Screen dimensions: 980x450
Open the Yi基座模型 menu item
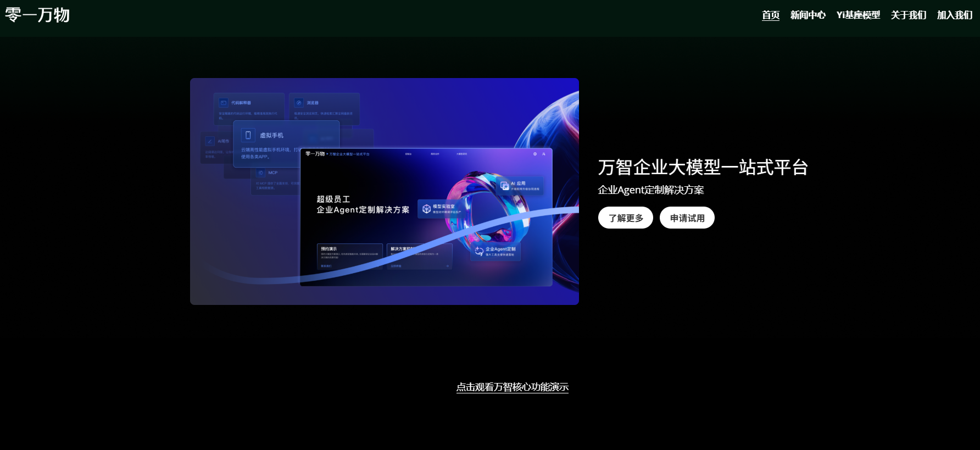tap(858, 15)
